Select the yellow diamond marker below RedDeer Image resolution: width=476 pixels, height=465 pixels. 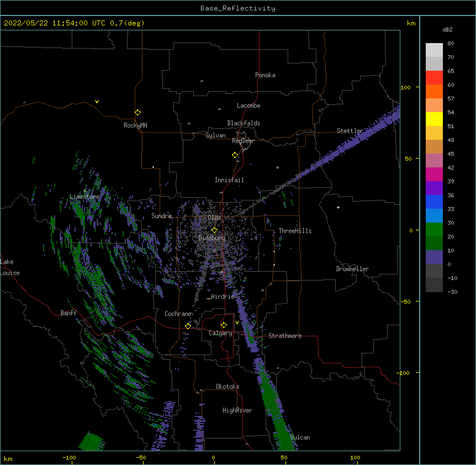235,155
